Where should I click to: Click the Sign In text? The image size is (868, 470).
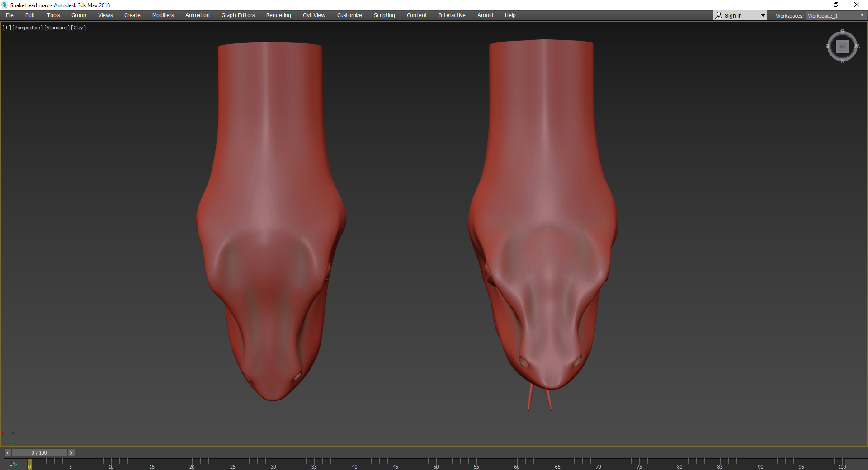(733, 16)
